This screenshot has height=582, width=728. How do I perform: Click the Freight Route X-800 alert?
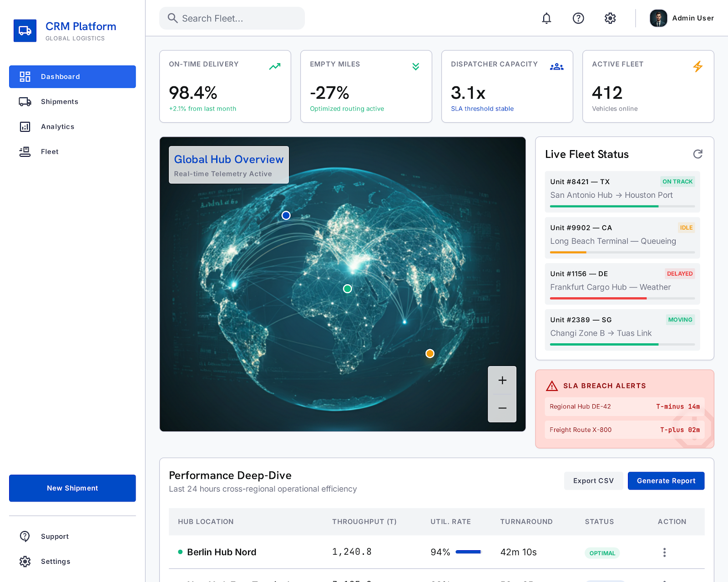coord(625,430)
